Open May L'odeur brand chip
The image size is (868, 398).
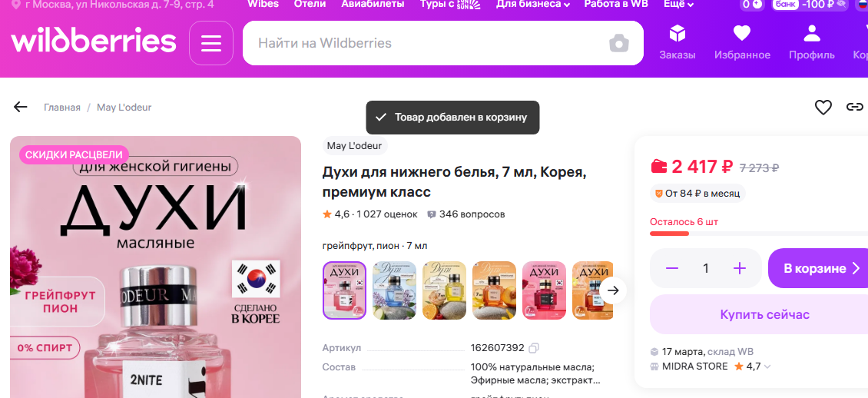tap(355, 145)
